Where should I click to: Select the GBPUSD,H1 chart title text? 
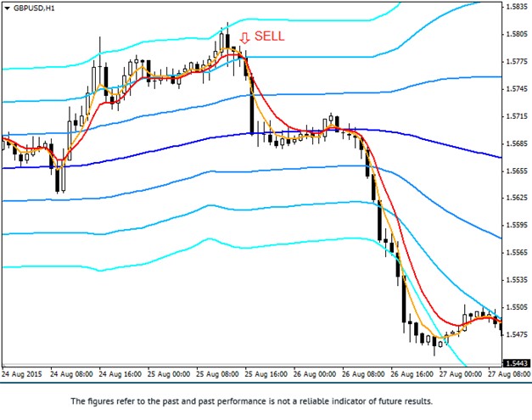pos(34,8)
